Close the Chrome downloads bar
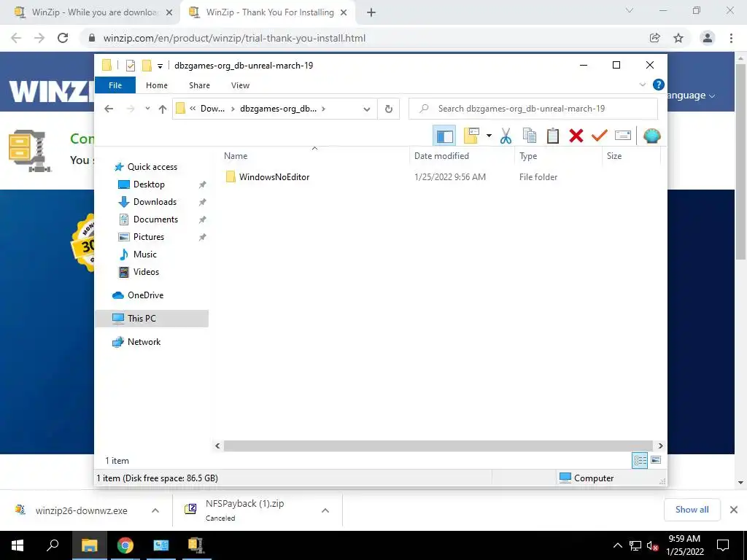 [734, 510]
